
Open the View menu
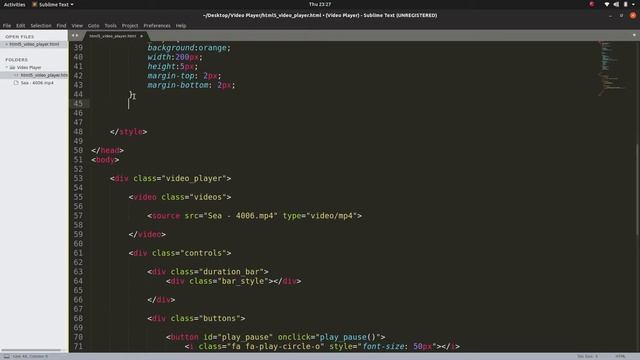coord(77,25)
